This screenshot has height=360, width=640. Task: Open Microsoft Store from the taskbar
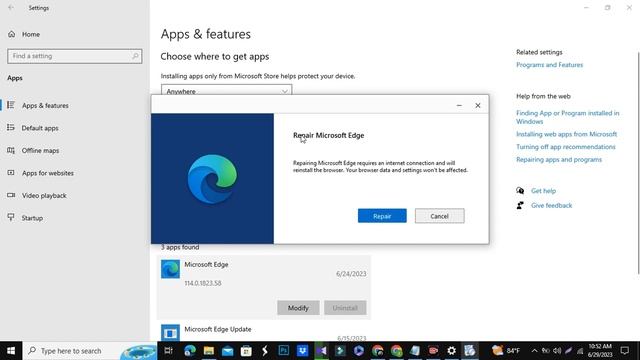[246, 351]
